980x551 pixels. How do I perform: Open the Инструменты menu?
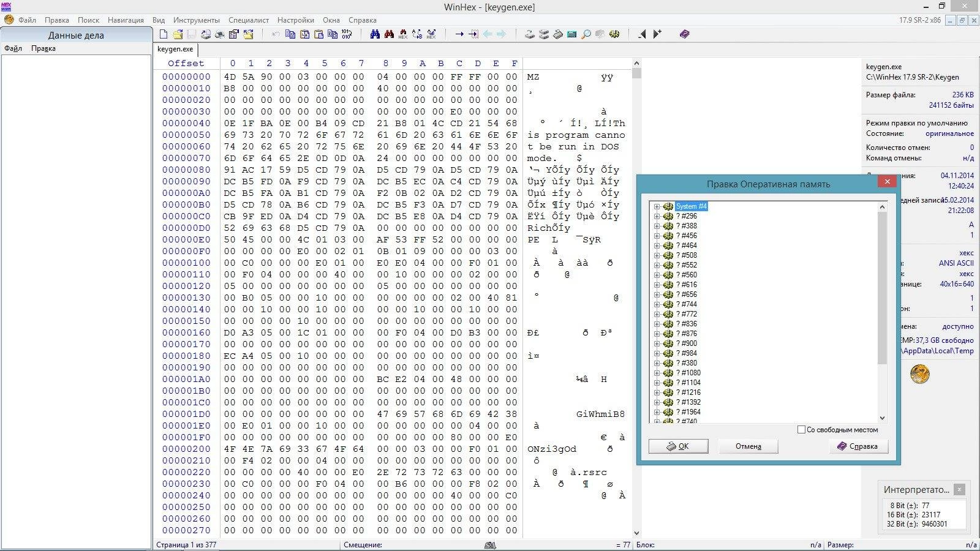click(196, 20)
